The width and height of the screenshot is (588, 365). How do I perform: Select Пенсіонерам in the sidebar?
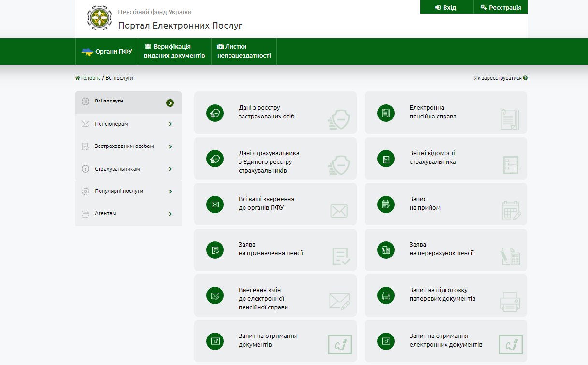(129, 124)
